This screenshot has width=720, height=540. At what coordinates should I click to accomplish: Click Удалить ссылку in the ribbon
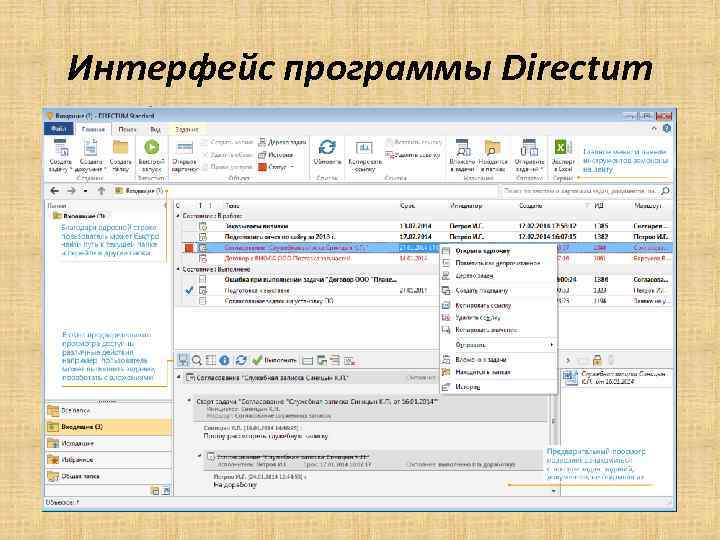(x=413, y=155)
